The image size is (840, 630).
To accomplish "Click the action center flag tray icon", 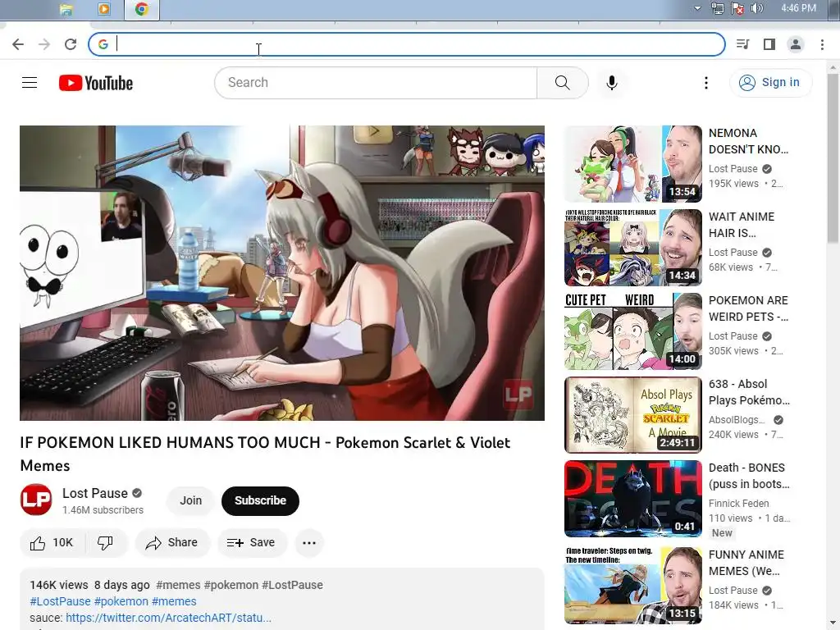I will [737, 8].
